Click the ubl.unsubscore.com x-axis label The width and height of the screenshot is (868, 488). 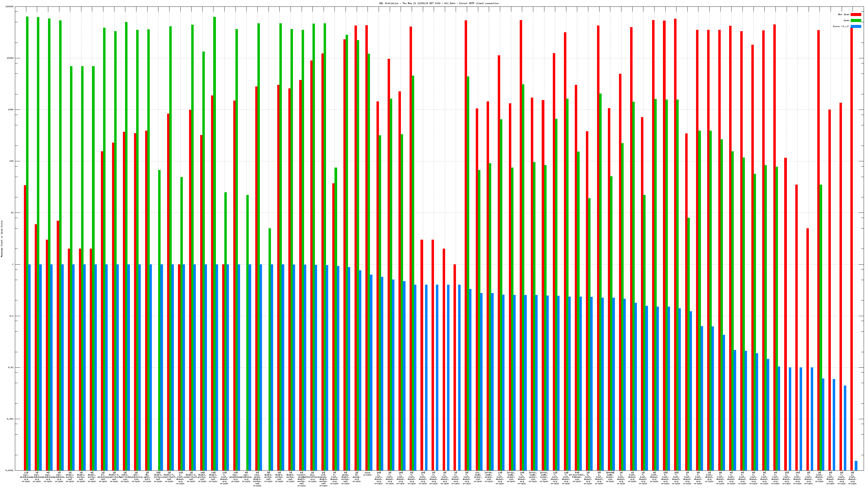click(136, 477)
